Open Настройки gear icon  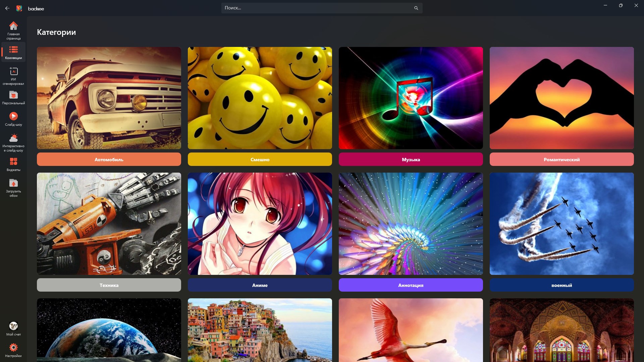click(13, 347)
